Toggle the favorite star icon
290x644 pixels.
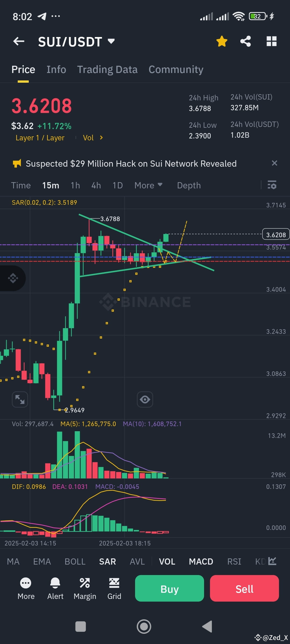(x=222, y=41)
